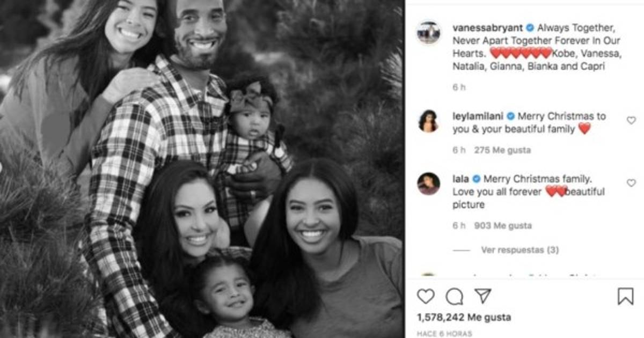Viewport: 644px width, 338px height.
Task: Save post with bookmark icon
Action: [625, 296]
